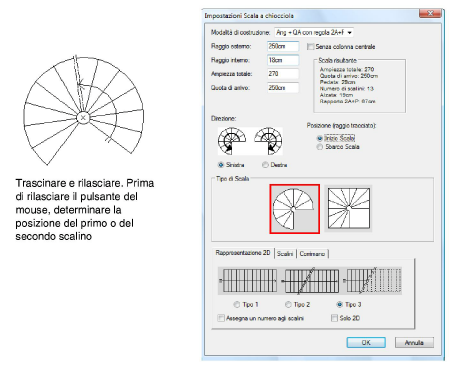Click the 'Numero di scalini: 13' result text
The width and height of the screenshot is (464, 369).
click(347, 89)
